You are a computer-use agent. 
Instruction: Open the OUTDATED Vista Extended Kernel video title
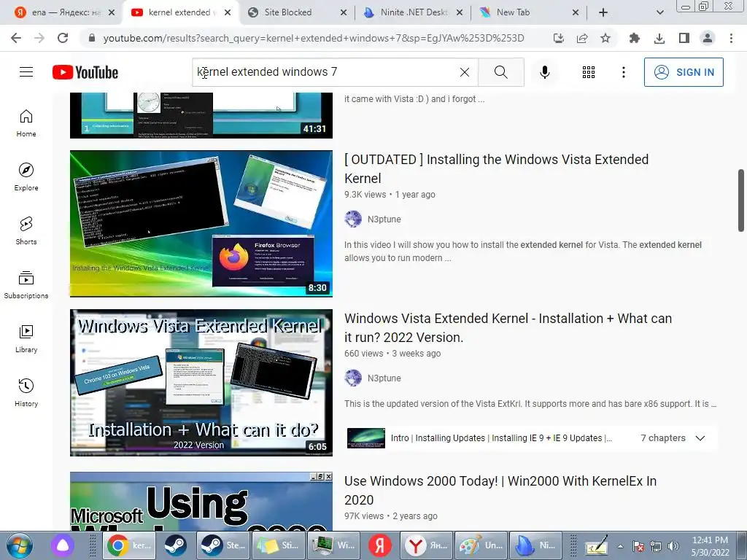coord(496,168)
